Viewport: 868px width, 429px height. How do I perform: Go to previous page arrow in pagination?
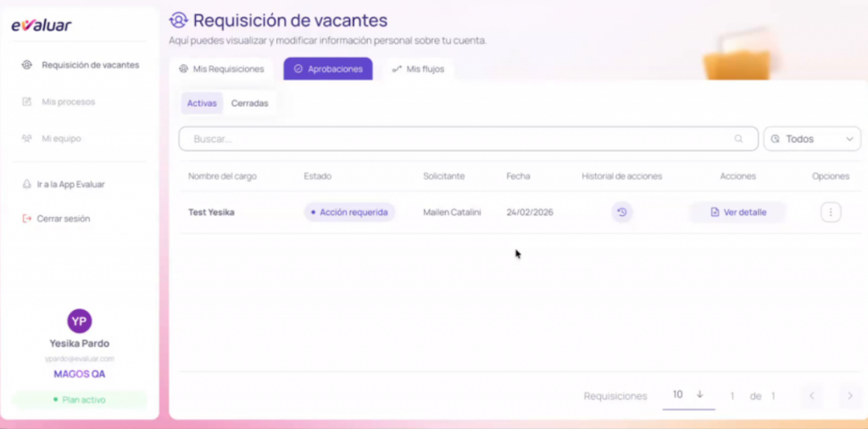pos(811,396)
